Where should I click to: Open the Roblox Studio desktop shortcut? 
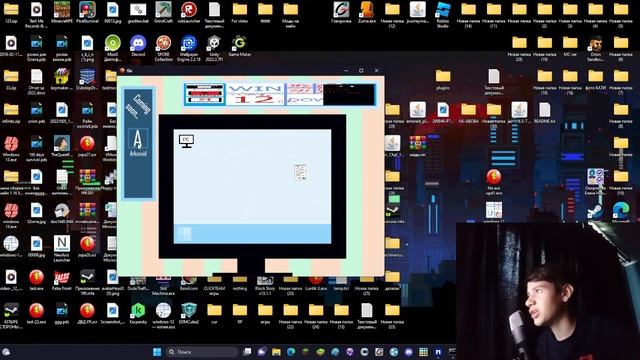[x=442, y=14]
